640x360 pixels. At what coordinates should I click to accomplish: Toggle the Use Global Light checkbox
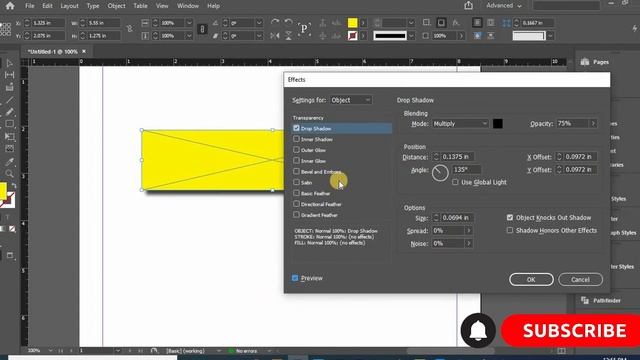click(455, 182)
